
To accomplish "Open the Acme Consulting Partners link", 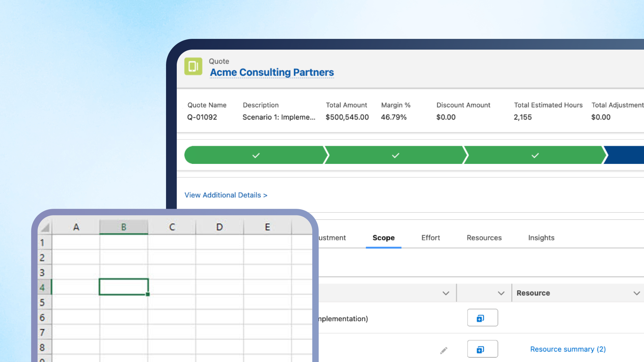I will [x=272, y=72].
